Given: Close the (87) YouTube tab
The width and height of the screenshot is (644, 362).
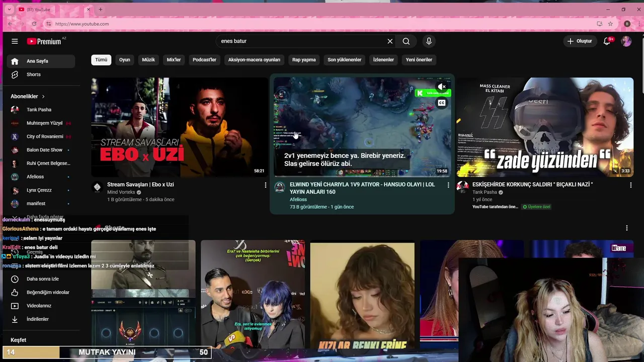Looking at the screenshot, I should pos(89,10).
